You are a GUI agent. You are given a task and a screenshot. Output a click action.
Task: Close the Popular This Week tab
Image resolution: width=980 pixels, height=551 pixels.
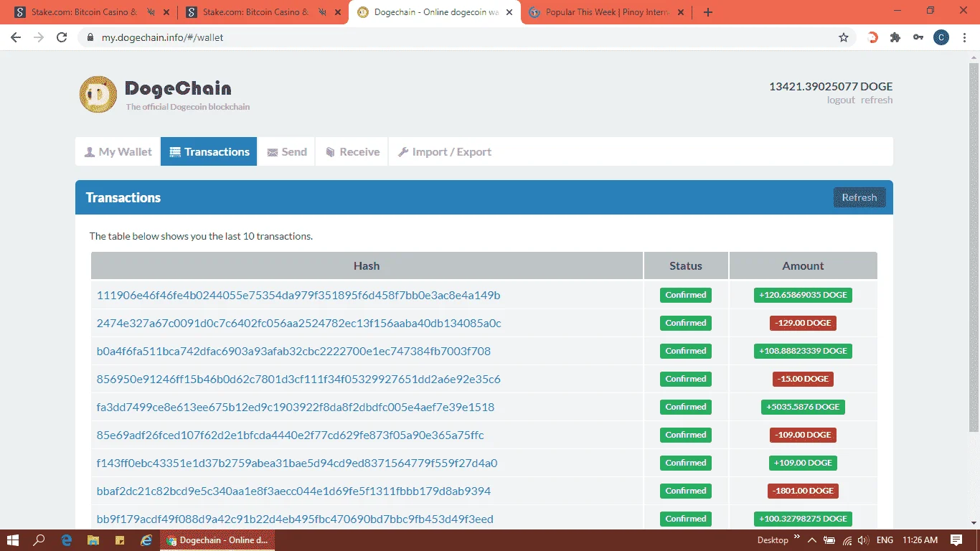point(682,12)
